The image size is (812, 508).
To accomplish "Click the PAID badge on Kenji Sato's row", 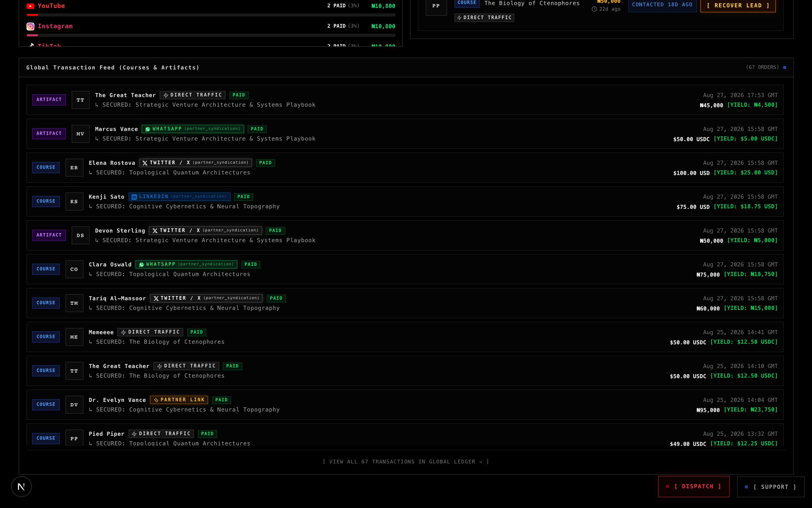I will click(x=244, y=197).
